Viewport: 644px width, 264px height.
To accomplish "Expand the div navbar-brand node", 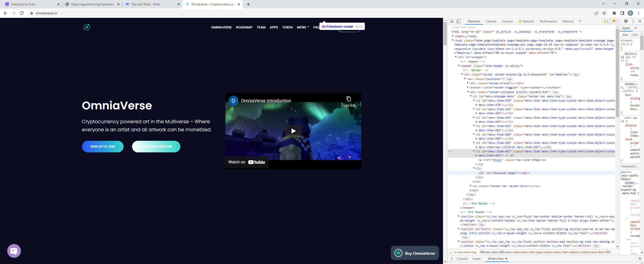I will pos(468,83).
